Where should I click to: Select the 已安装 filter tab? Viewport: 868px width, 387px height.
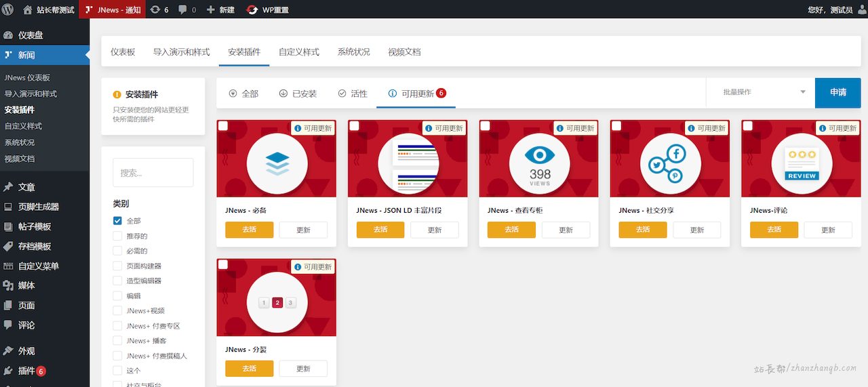pos(298,94)
